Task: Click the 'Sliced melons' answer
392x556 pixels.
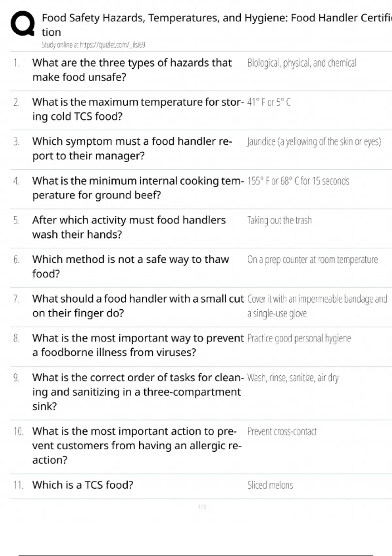Action: tap(270, 485)
